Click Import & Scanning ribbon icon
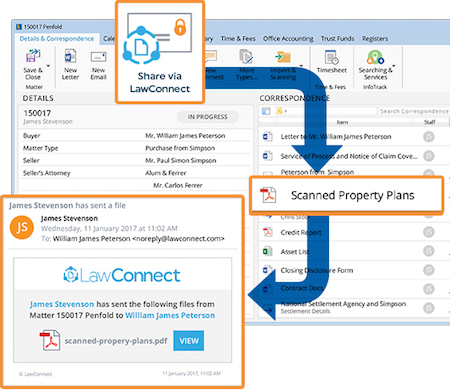Viewport: 450px width, 390px height. (x=283, y=57)
